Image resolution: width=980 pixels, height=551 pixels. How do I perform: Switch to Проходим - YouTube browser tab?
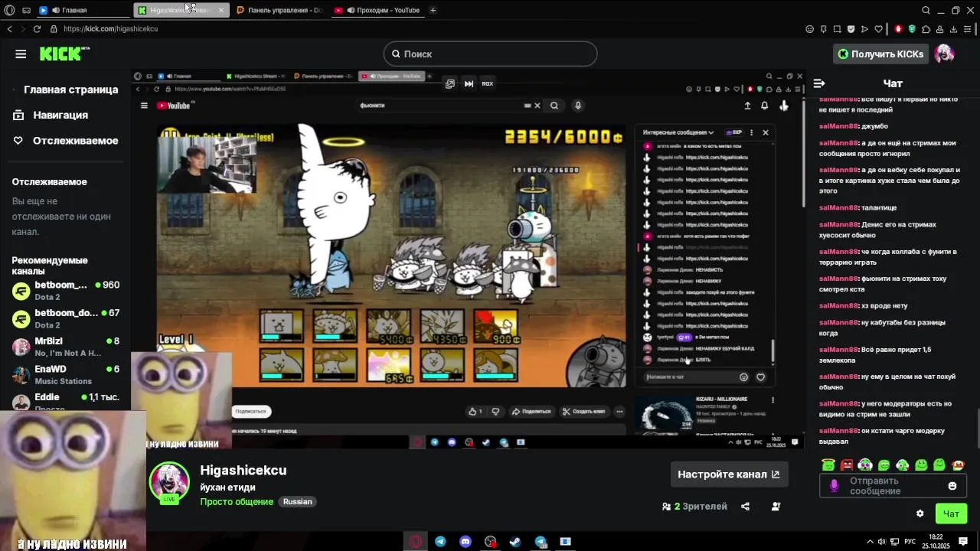click(377, 10)
